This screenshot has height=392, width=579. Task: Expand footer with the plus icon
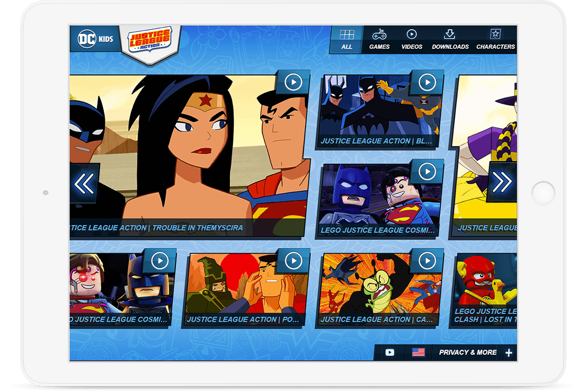[509, 353]
